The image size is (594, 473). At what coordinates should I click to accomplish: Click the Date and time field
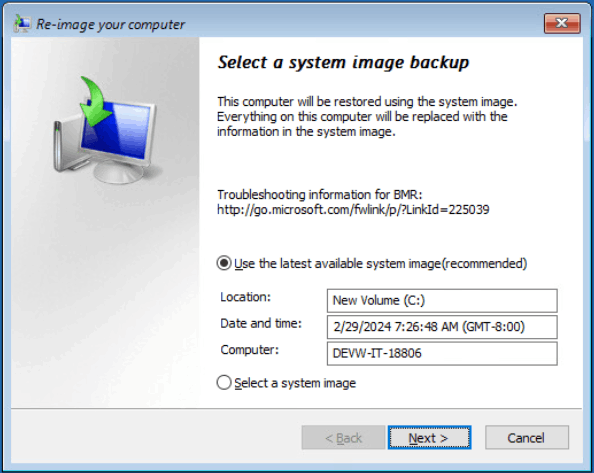point(442,327)
